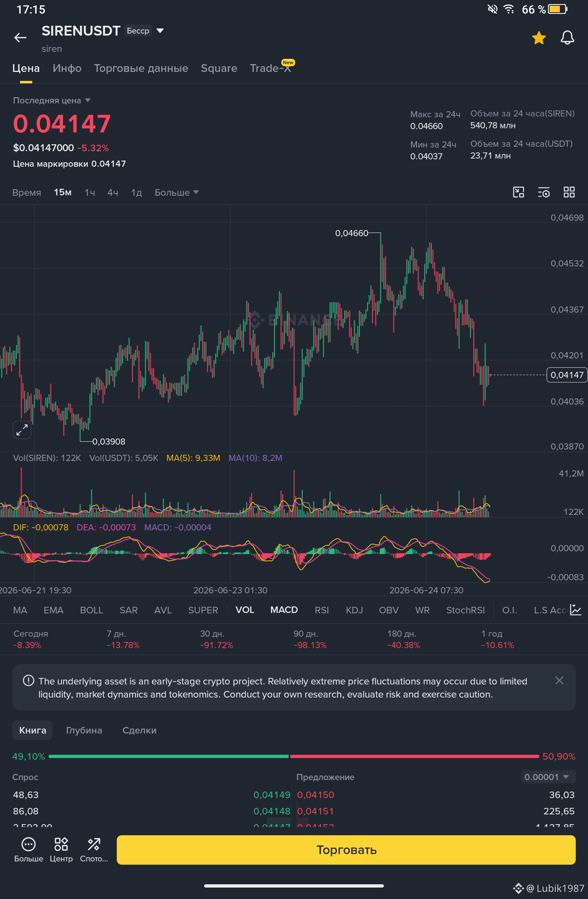The height and width of the screenshot is (899, 588).
Task: Enable the OBV indicator
Action: click(x=389, y=610)
